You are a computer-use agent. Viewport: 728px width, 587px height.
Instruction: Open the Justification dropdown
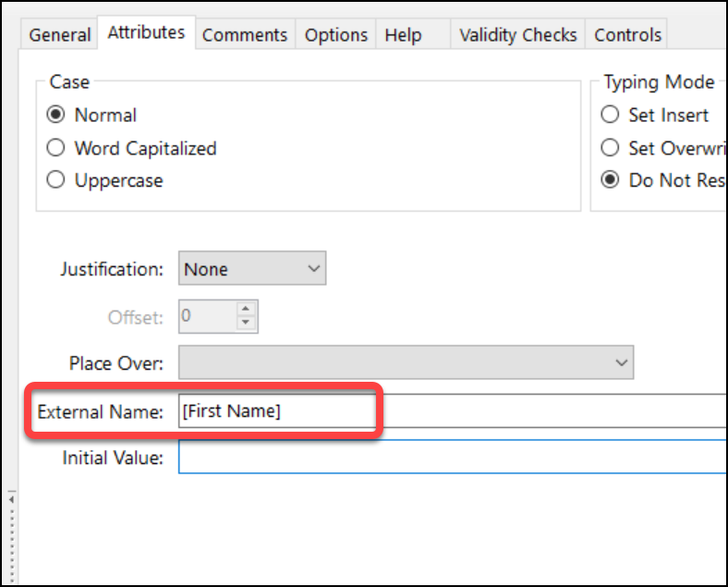tap(251, 269)
